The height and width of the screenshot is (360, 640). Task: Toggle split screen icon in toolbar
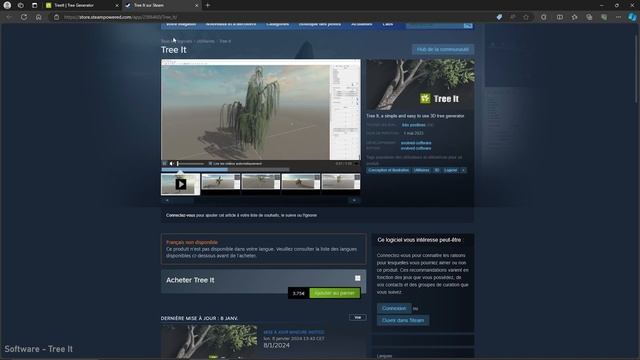pyautogui.click(x=560, y=17)
